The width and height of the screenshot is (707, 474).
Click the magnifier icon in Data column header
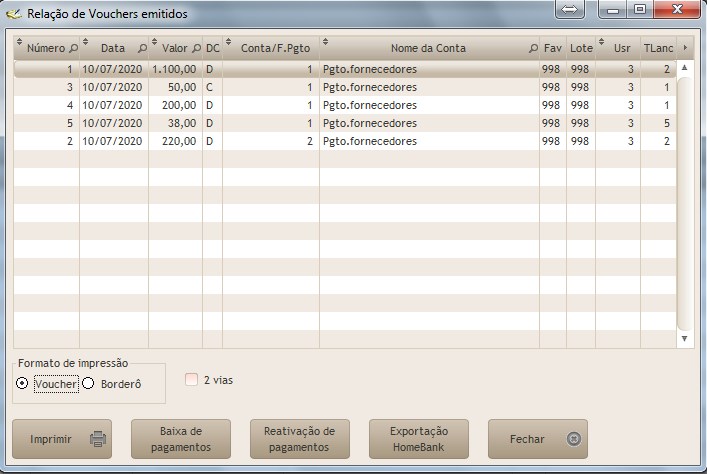tap(141, 48)
